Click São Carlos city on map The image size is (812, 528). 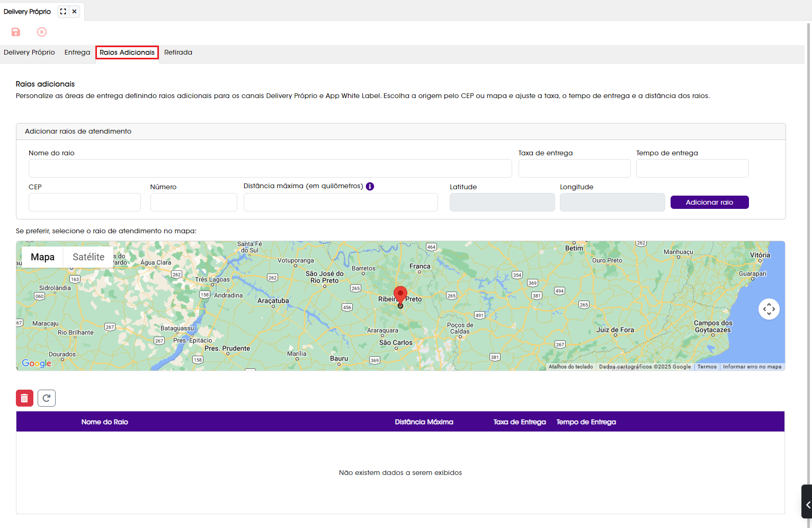click(x=396, y=342)
